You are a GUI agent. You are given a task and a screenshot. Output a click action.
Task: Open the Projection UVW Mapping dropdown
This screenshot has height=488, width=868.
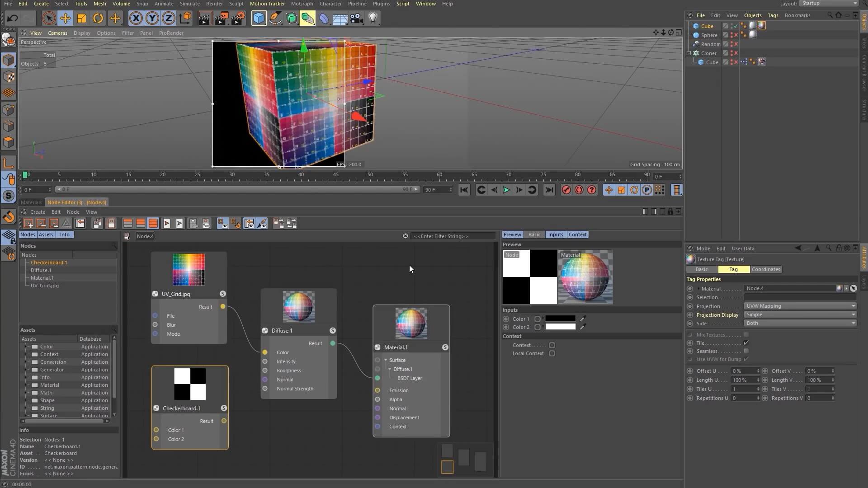click(800, 306)
